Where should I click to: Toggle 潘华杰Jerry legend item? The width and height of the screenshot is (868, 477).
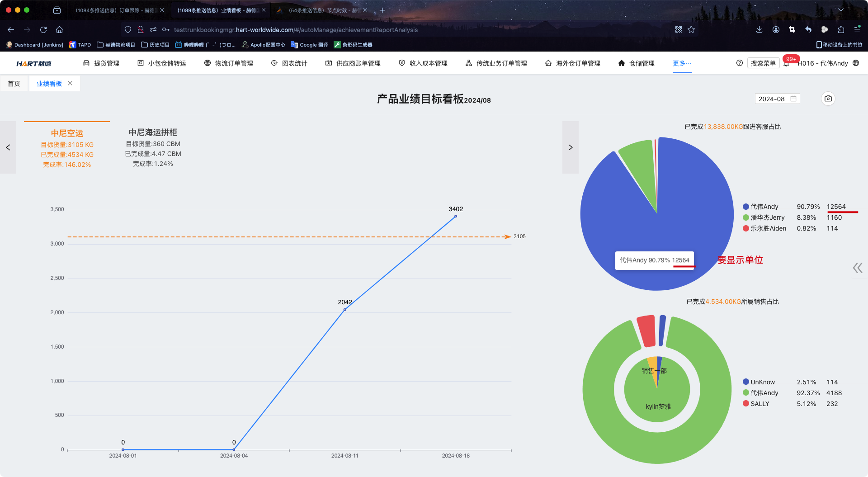coord(767,217)
